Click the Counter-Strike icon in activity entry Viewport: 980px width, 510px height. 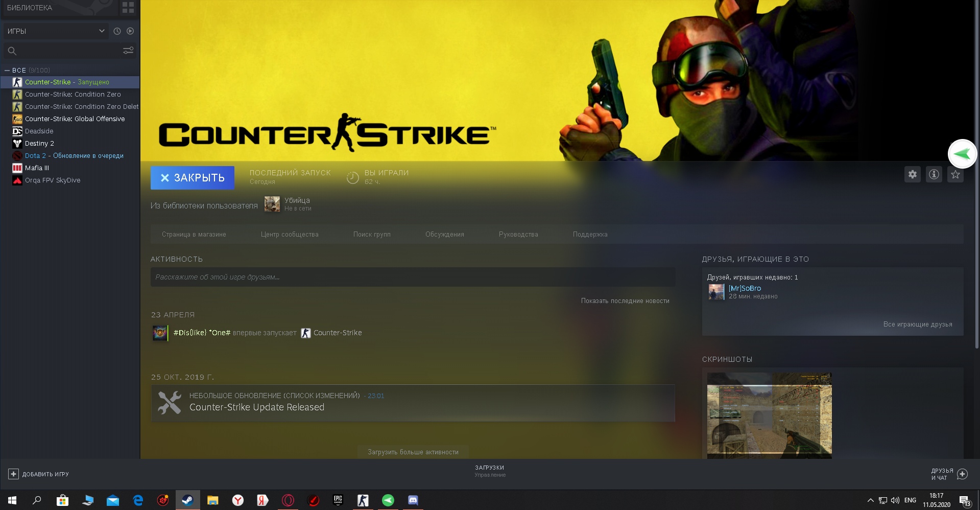[x=306, y=333]
